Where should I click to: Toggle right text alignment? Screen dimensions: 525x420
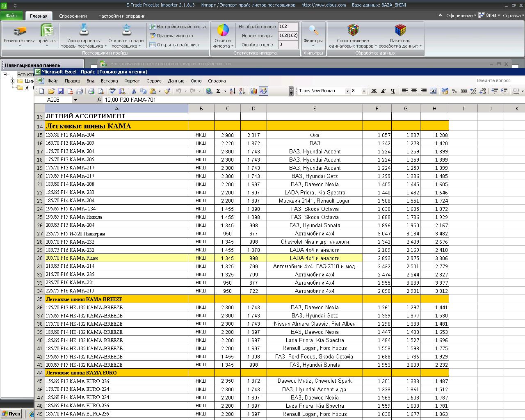point(423,91)
